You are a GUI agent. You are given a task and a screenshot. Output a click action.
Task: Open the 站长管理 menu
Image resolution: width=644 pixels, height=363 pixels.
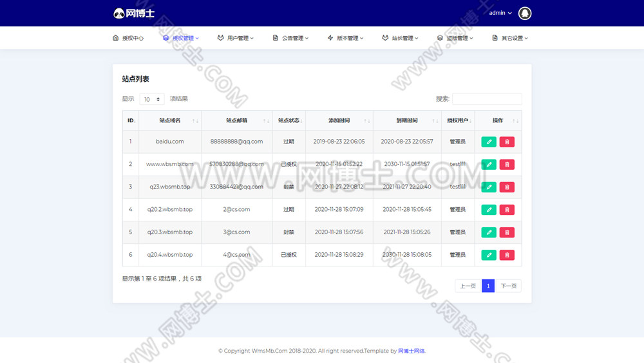point(401,38)
